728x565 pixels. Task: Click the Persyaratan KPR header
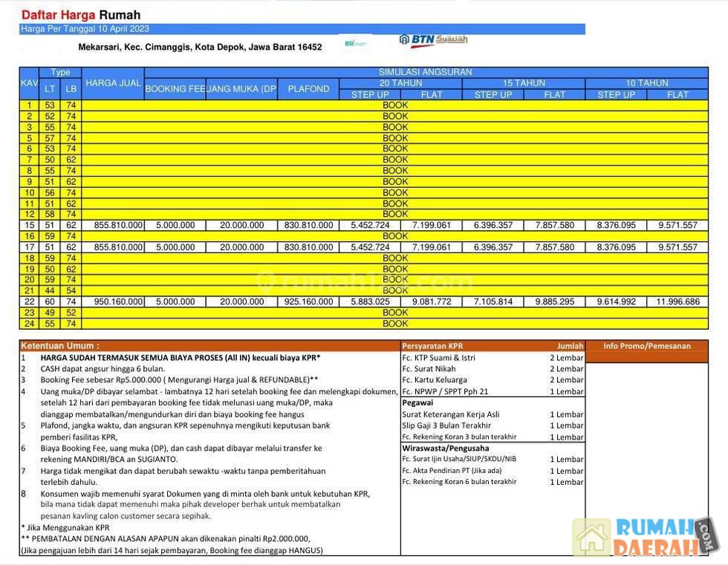tap(432, 346)
